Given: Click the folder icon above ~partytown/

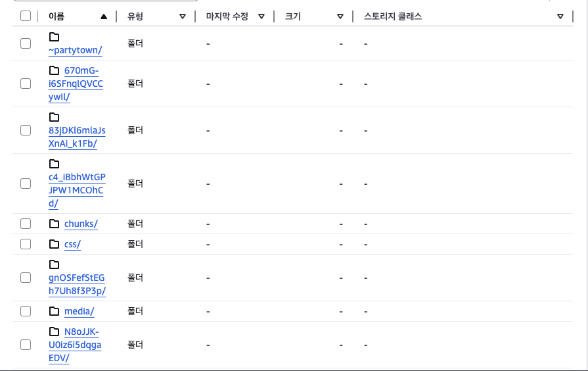Looking at the screenshot, I should click(x=54, y=37).
